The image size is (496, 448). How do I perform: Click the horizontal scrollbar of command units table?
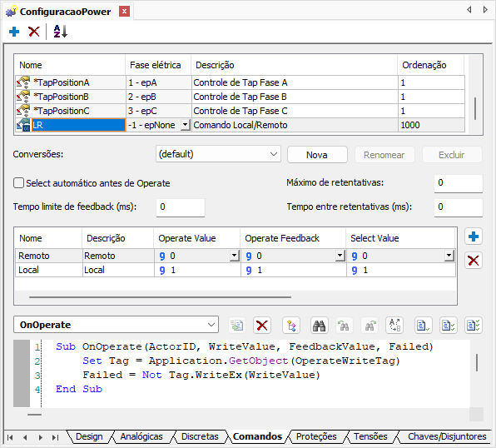pos(160,297)
